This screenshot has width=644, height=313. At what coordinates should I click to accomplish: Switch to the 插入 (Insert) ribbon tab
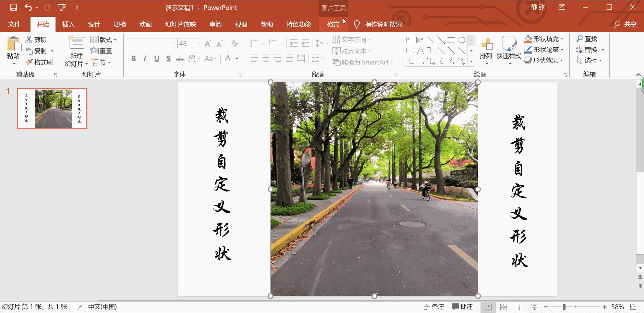[68, 24]
